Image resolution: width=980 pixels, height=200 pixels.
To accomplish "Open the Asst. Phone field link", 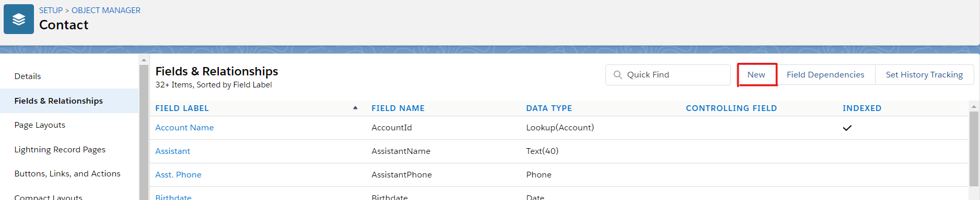I will [178, 175].
